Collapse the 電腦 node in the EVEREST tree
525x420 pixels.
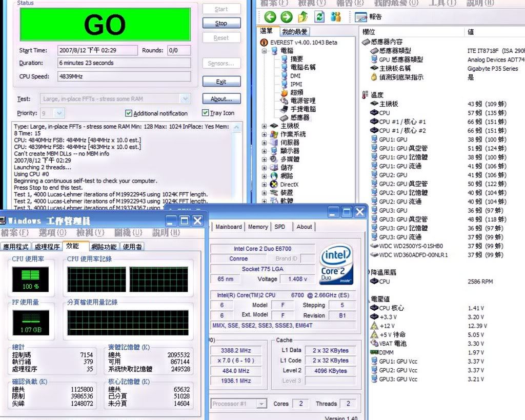click(264, 51)
